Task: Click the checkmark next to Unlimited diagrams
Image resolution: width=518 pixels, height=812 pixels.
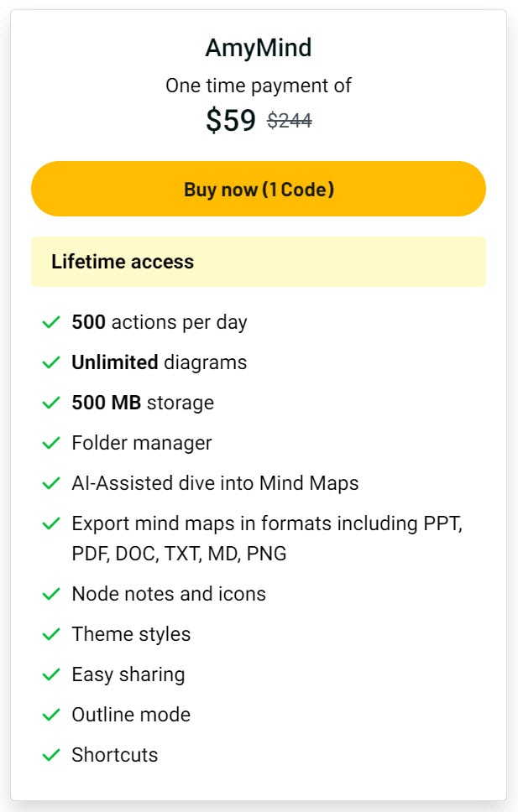Action: tap(51, 362)
